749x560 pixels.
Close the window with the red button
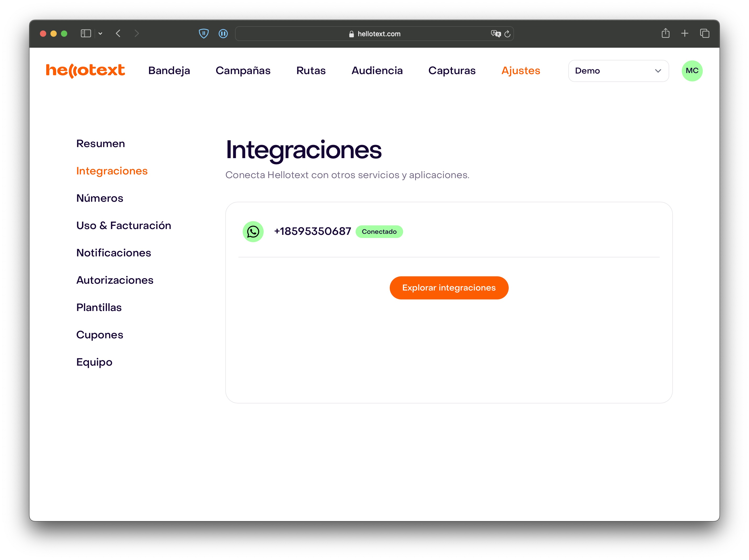coord(43,34)
